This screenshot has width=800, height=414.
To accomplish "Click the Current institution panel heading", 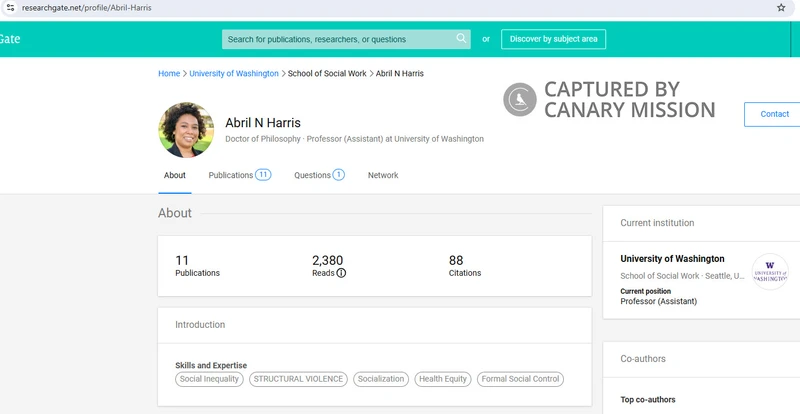I will [x=657, y=223].
